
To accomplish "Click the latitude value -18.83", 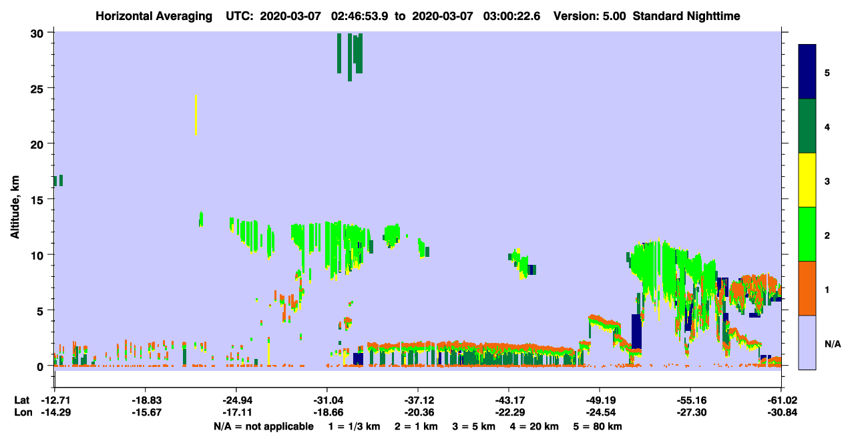I will click(146, 400).
